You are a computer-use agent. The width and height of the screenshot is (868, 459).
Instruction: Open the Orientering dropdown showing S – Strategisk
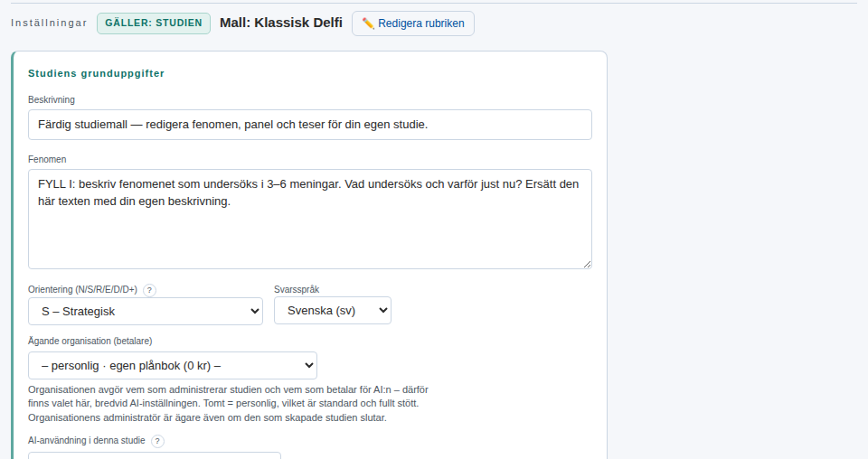click(x=146, y=312)
